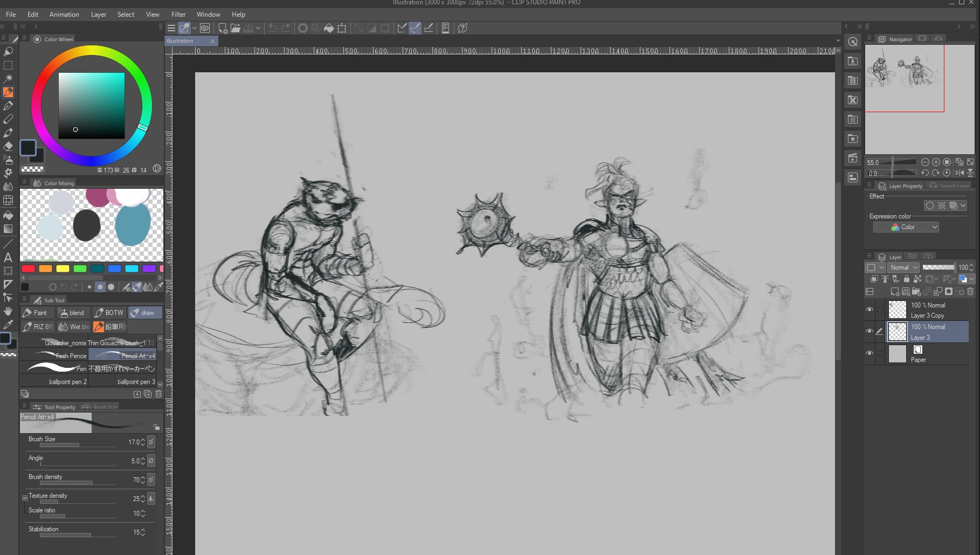The width and height of the screenshot is (980, 555).
Task: Click the Stabilization value field
Action: [136, 532]
